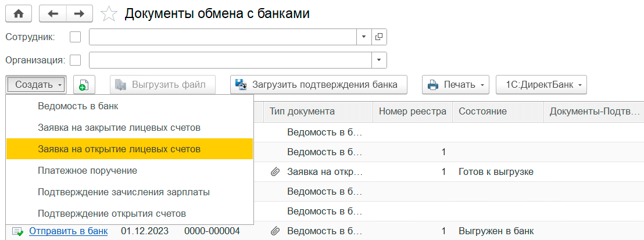Select Ведомость в банк menu item
Screen dimensions: 644x240
pyautogui.click(x=78, y=106)
